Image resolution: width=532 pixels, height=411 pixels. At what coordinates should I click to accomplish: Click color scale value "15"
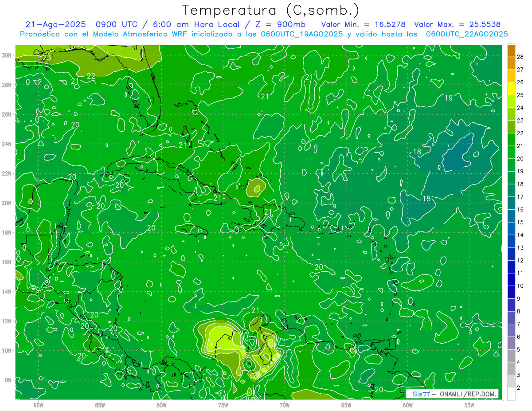tap(520, 222)
